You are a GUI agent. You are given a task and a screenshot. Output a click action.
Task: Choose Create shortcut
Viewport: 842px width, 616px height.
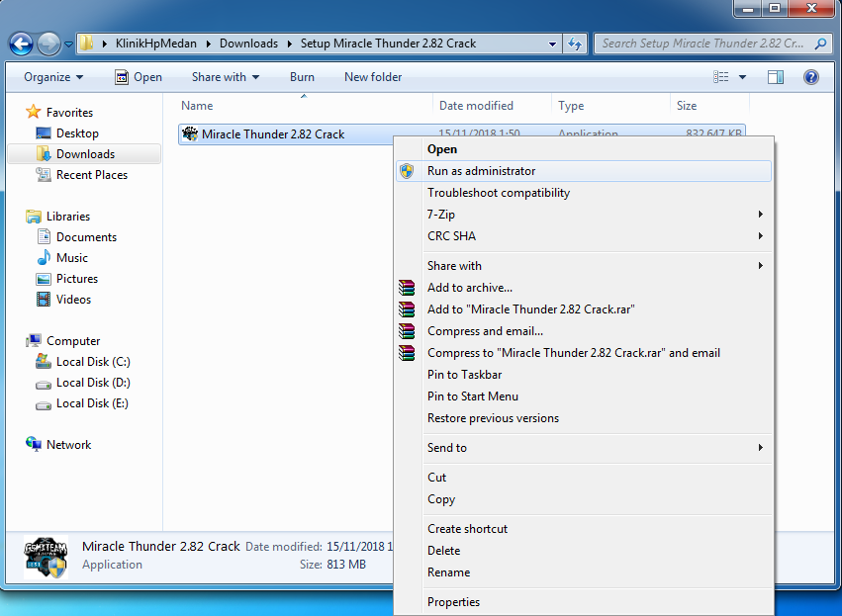point(584,529)
